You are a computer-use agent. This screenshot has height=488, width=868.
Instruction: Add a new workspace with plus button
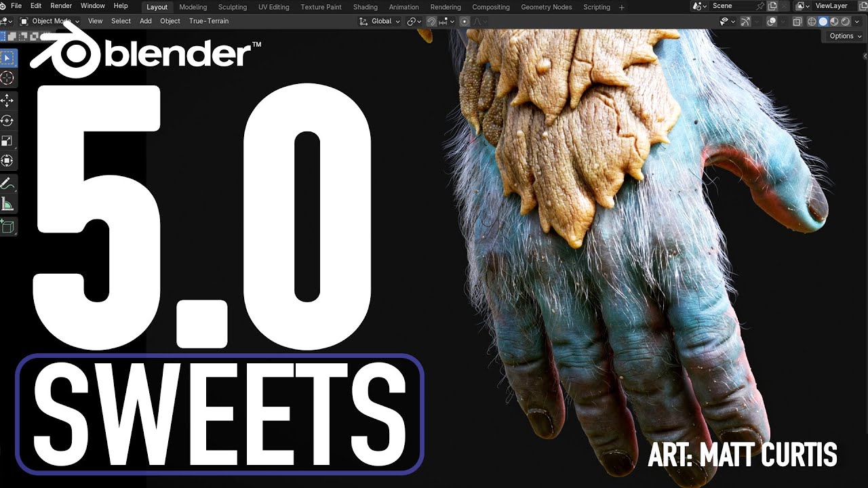(x=623, y=7)
